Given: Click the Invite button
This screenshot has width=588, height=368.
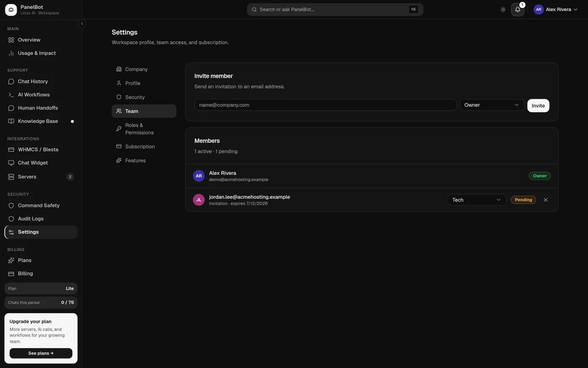Looking at the screenshot, I should tap(538, 106).
